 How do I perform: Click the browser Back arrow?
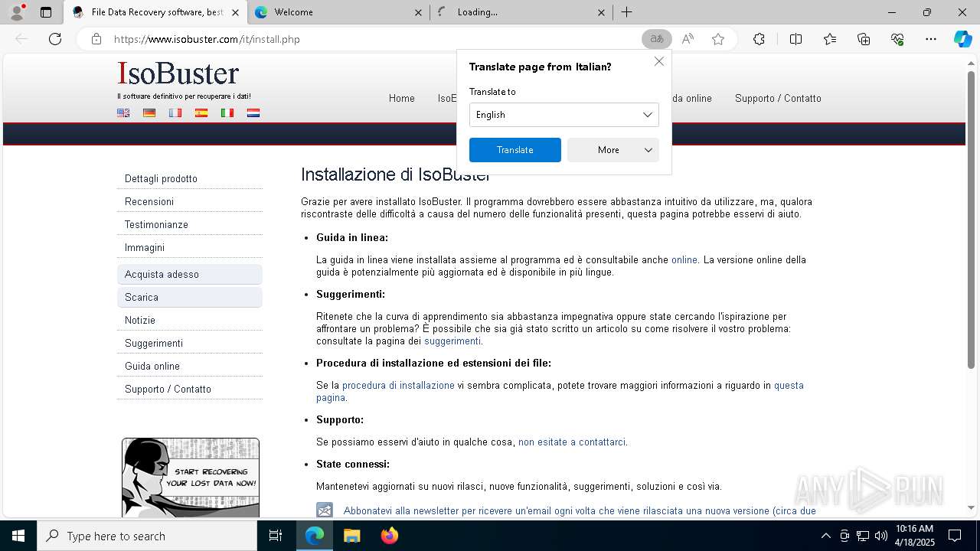(x=21, y=39)
